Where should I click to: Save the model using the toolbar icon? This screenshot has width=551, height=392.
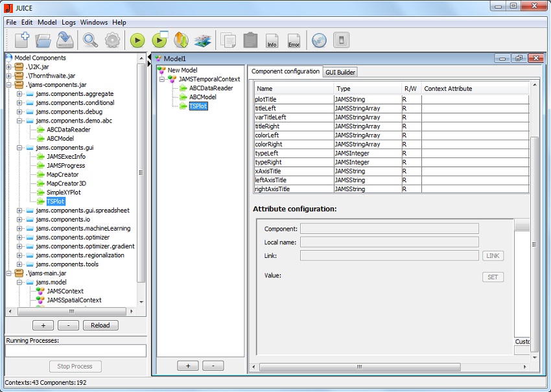[x=64, y=40]
